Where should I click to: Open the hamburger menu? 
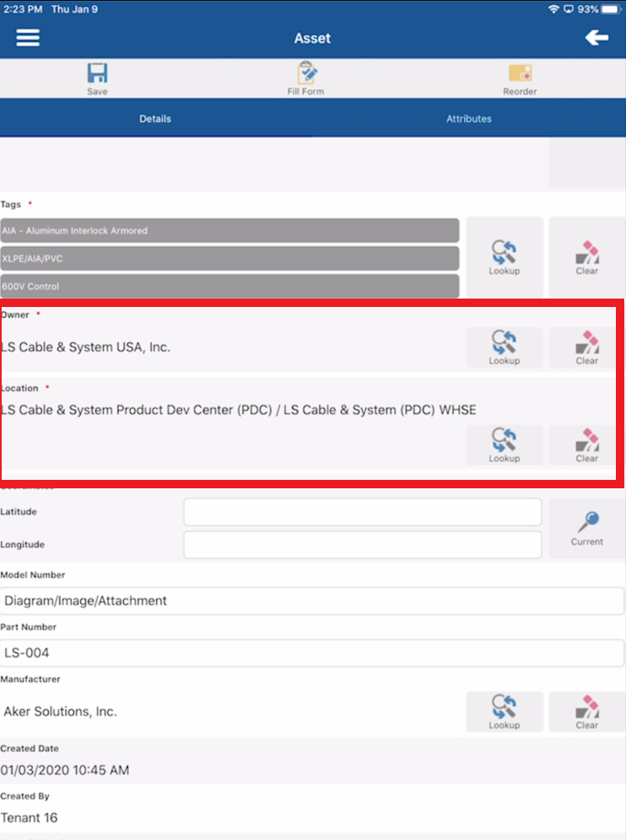(x=28, y=38)
